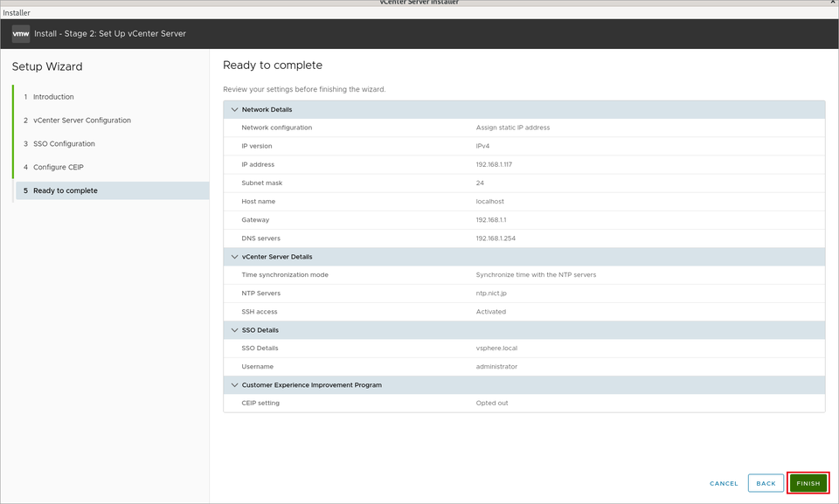Viewport: 839px width, 504px height.
Task: Click the Stage 2 Set Up vCenter Server title
Action: [110, 34]
